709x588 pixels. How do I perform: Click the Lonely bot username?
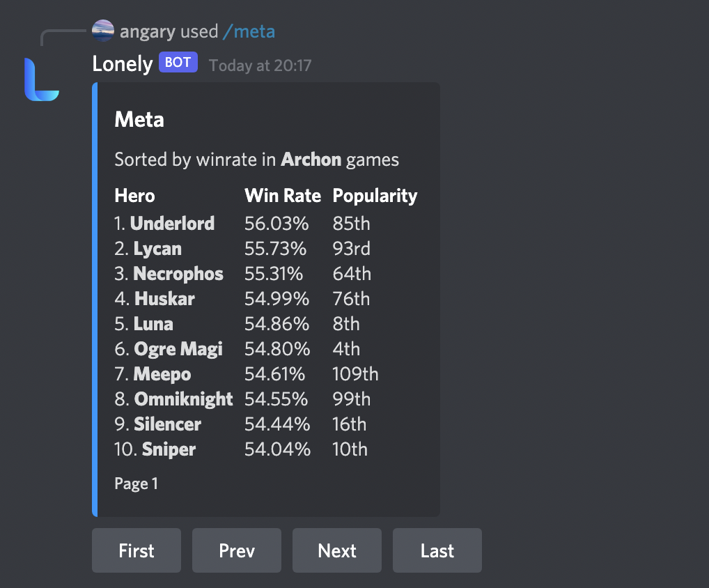point(122,63)
